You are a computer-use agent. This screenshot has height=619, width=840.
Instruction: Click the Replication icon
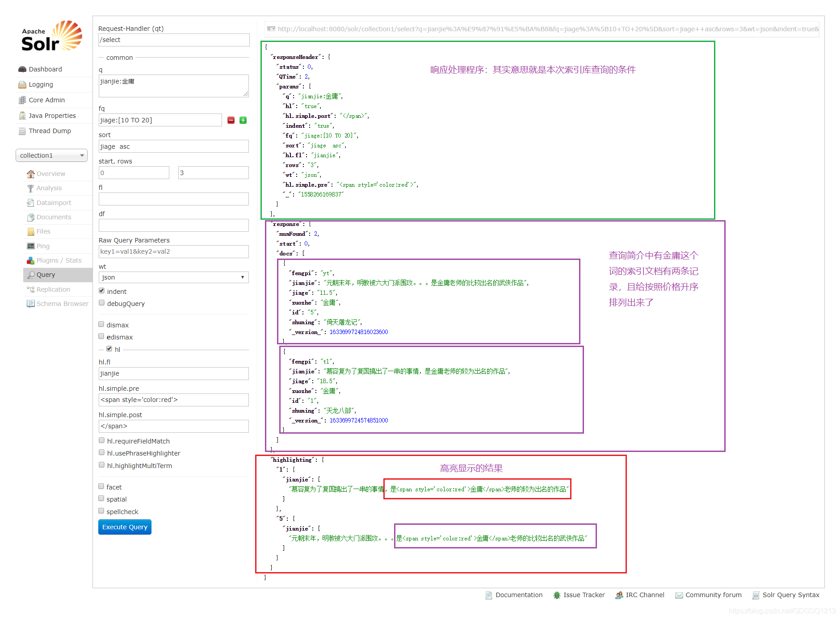[x=30, y=289]
